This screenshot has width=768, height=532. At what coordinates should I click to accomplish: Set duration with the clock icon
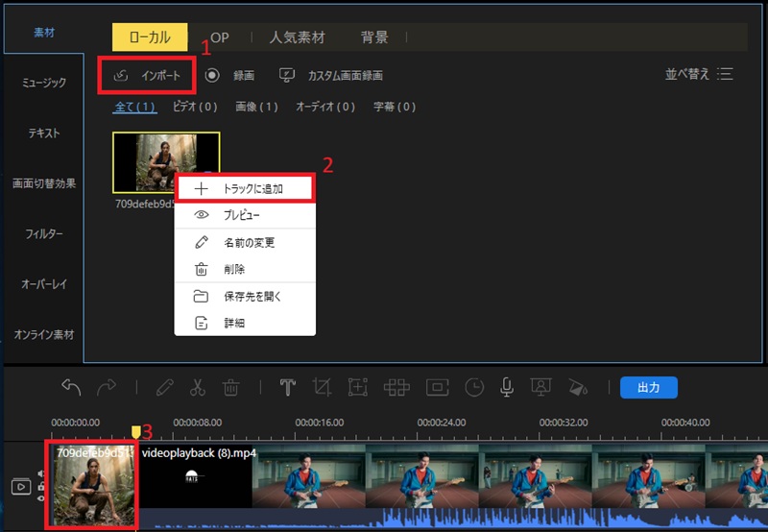tap(474, 388)
